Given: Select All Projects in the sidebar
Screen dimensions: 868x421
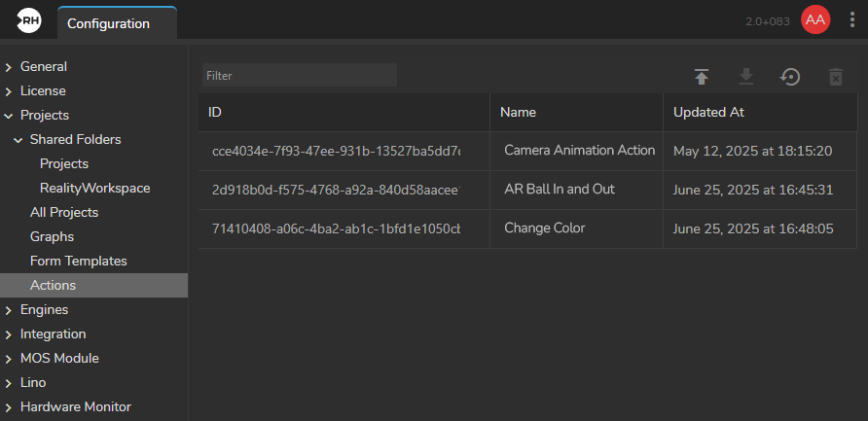Looking at the screenshot, I should (x=63, y=212).
